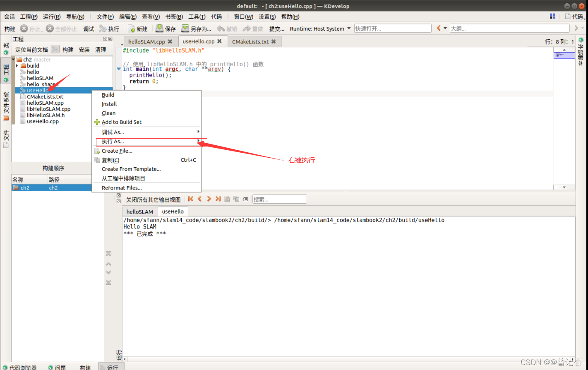Go to next output item arrow
The height and width of the screenshot is (370, 588).
[209, 199]
